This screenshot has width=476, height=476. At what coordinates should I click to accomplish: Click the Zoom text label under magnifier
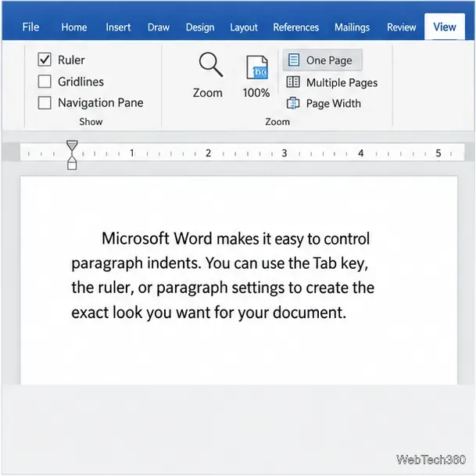pyautogui.click(x=208, y=92)
